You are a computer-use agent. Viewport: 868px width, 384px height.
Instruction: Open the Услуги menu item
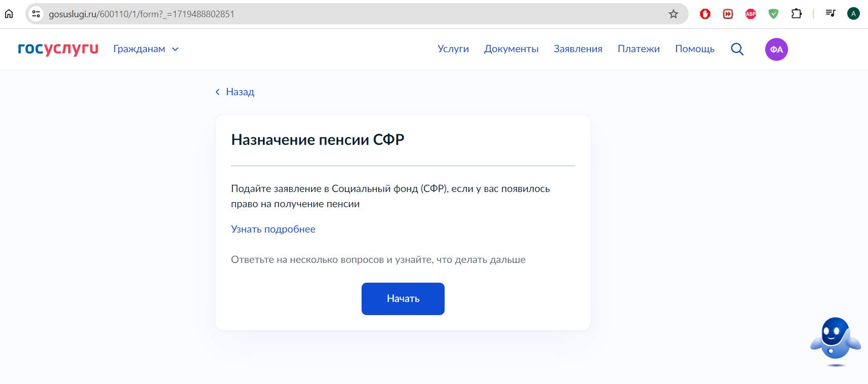pos(453,49)
